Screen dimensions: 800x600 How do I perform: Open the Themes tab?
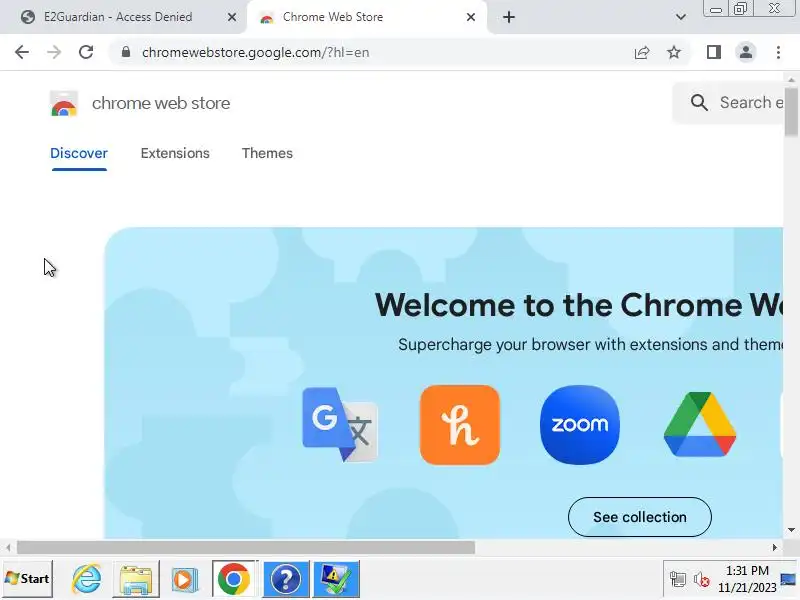(267, 153)
